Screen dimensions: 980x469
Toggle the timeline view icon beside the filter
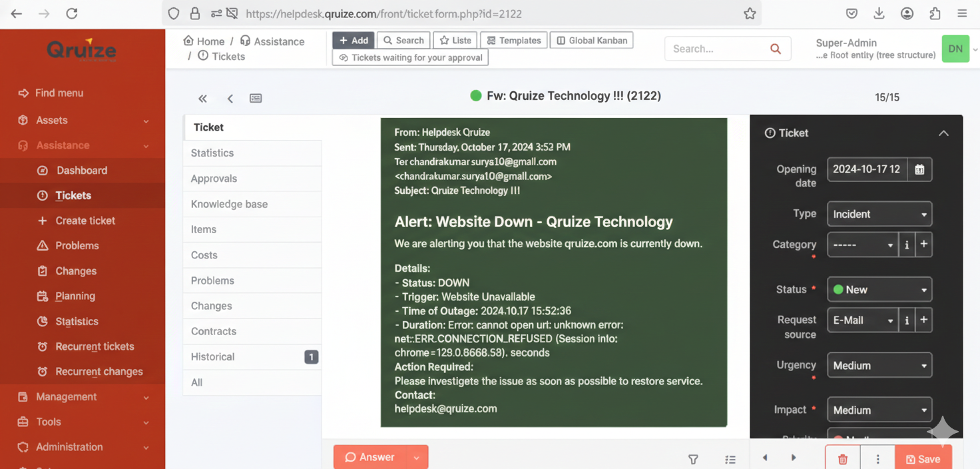(x=730, y=459)
